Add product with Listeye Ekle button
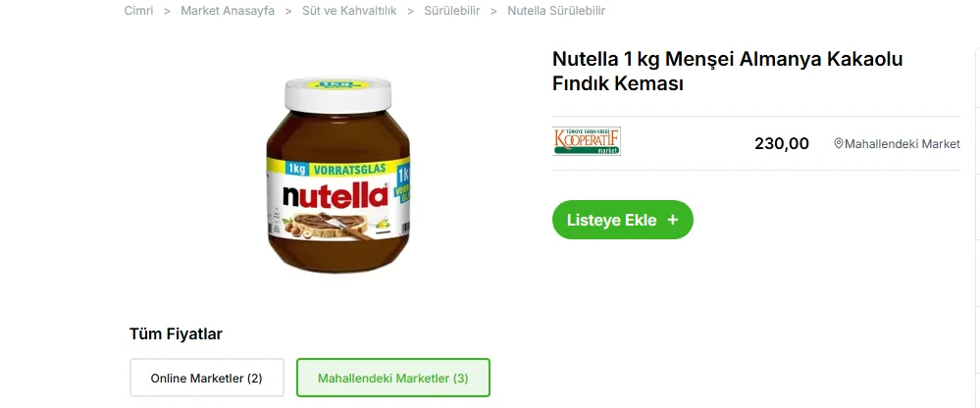This screenshot has height=408, width=980. click(x=623, y=220)
